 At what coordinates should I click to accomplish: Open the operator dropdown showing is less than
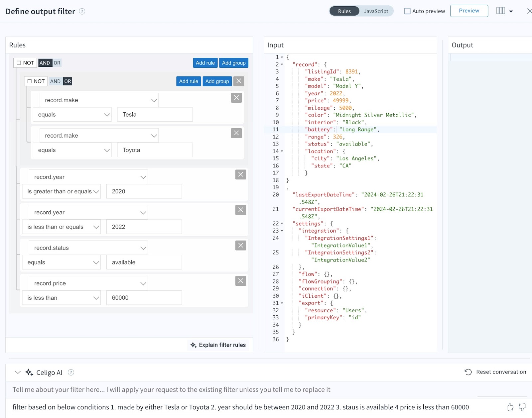96,298
